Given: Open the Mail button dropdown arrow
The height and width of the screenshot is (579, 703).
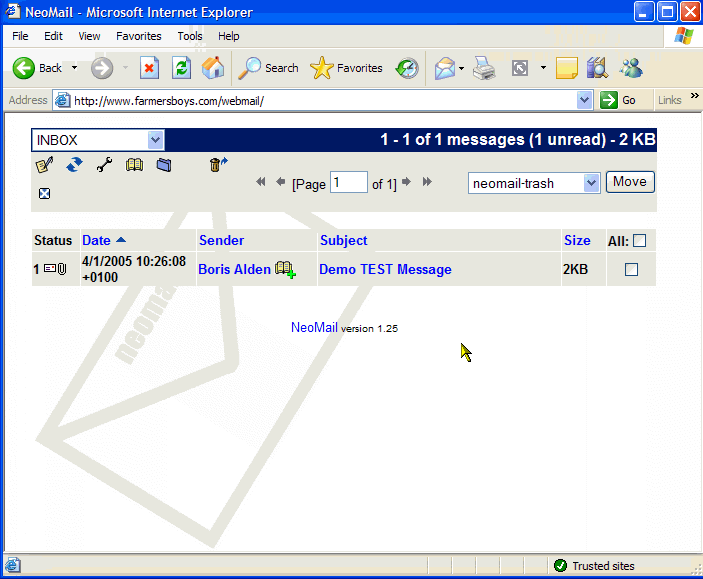Looking at the screenshot, I should tap(461, 69).
